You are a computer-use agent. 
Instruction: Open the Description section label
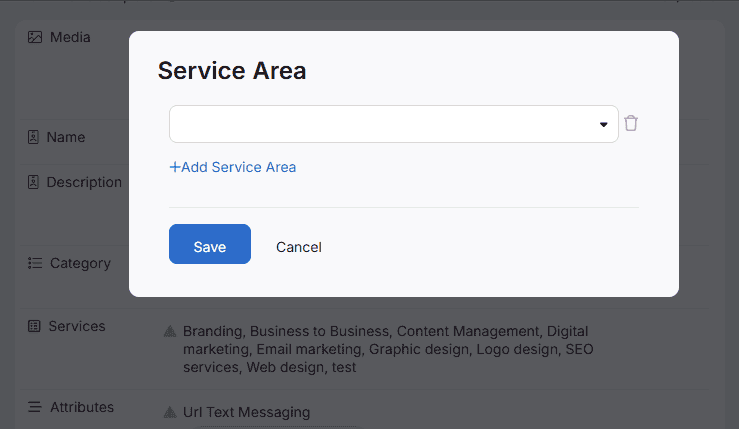(x=84, y=182)
